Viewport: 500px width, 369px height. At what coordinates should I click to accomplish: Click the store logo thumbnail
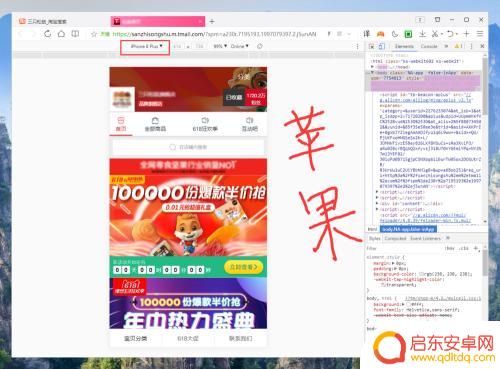pos(122,99)
